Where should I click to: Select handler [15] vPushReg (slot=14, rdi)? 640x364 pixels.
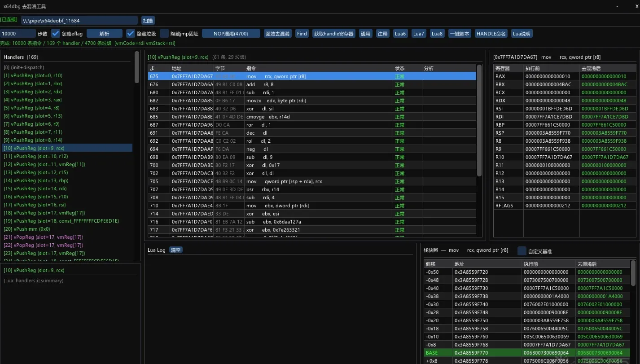click(68, 189)
